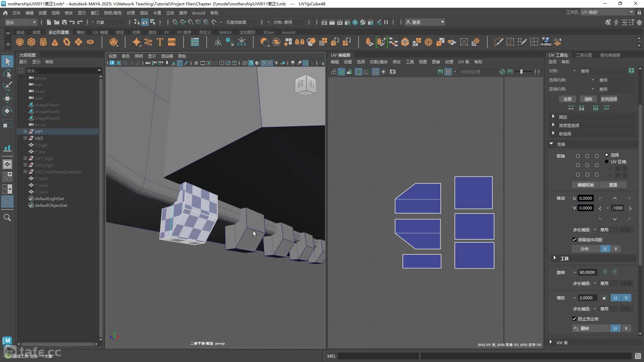644x362 pixels.
Task: Click the polygon sphere shelf icon
Action: tap(20, 42)
